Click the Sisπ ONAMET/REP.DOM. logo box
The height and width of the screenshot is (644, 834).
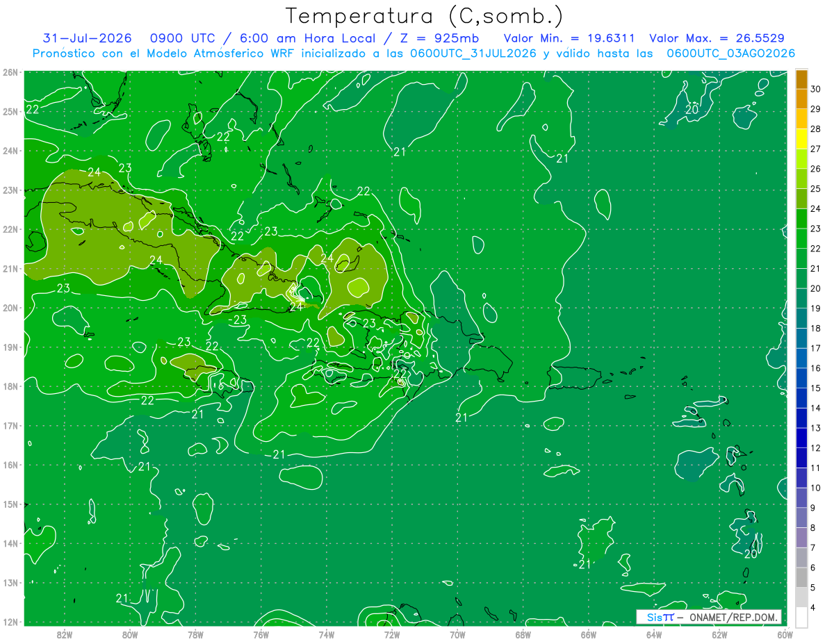(708, 617)
